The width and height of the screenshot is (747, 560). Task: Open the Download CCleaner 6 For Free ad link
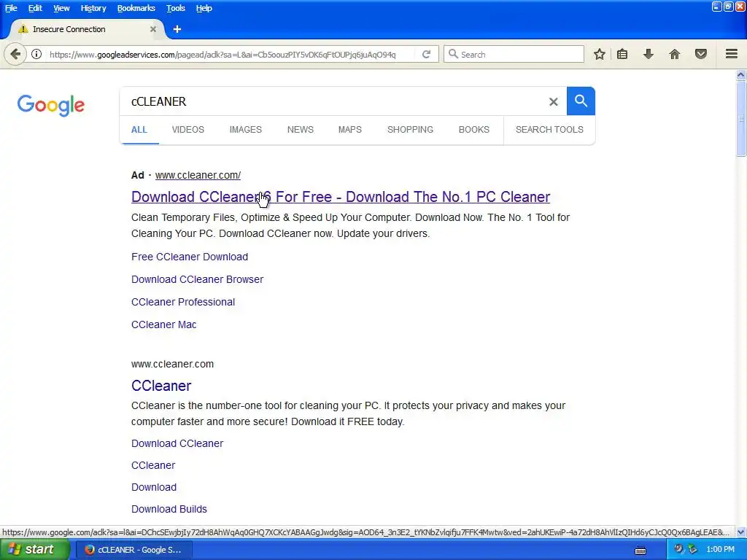341,197
